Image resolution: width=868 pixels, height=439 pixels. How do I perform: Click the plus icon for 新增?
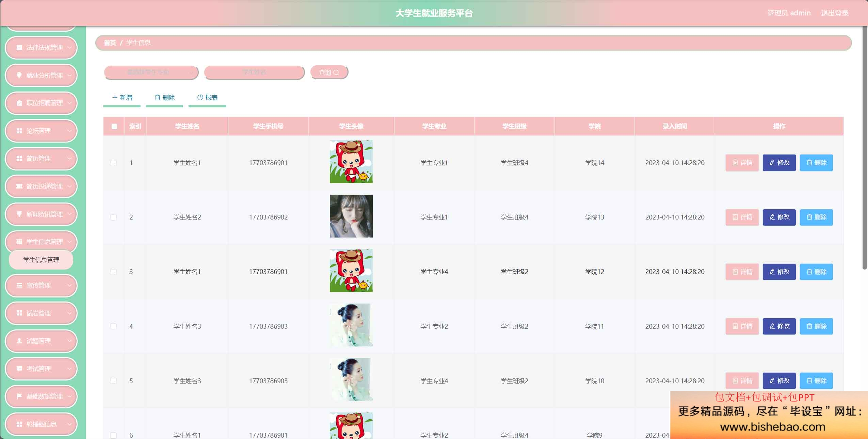[x=115, y=98]
